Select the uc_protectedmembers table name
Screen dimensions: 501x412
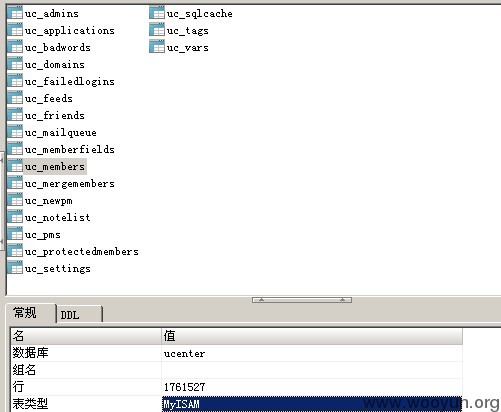[82, 252]
